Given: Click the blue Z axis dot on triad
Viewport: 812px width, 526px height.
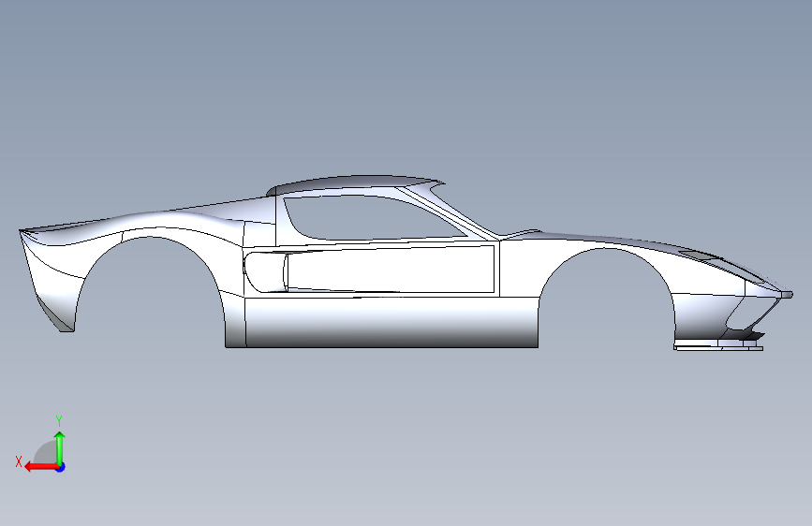Looking at the screenshot, I should coord(61,467).
